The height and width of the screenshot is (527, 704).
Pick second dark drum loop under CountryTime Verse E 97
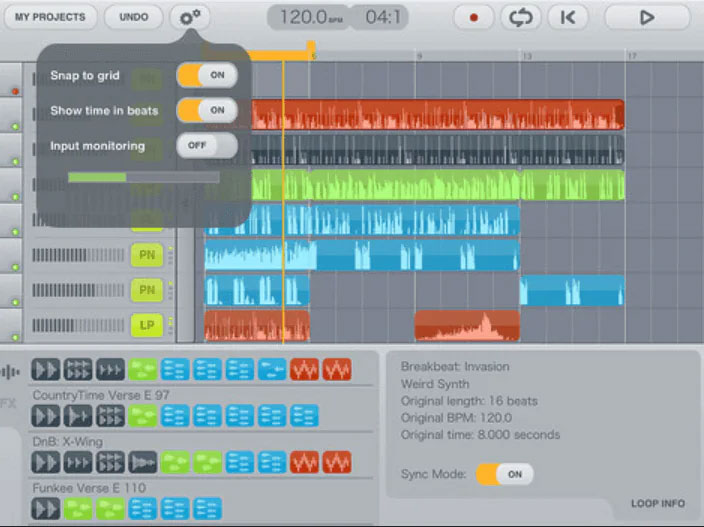[78, 416]
